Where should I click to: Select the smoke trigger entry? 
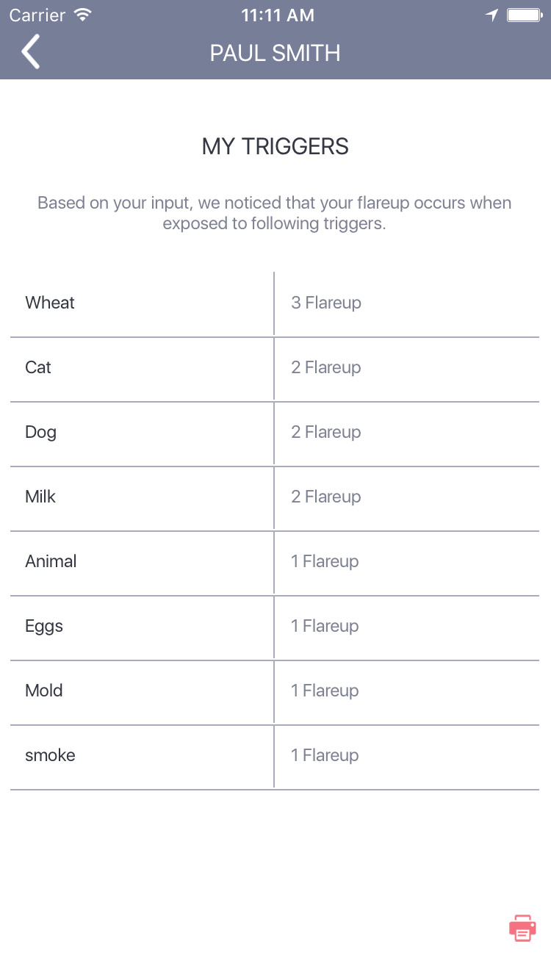[x=275, y=757]
